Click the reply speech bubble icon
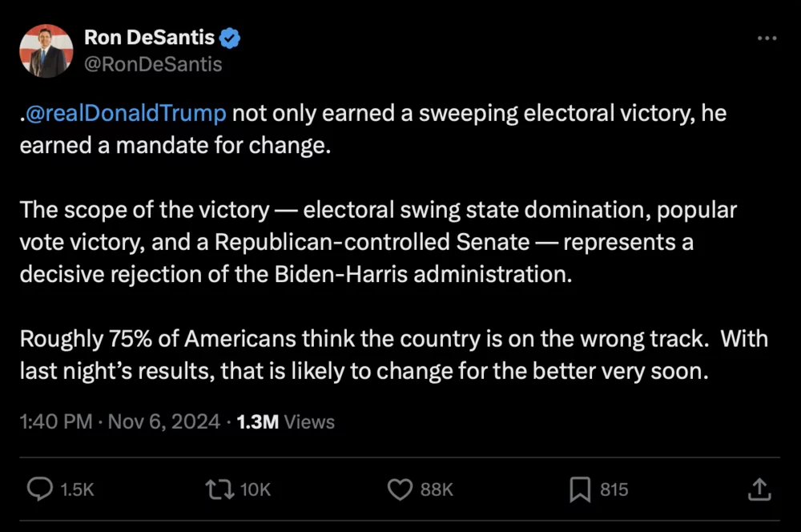This screenshot has height=532, width=801. [39, 489]
